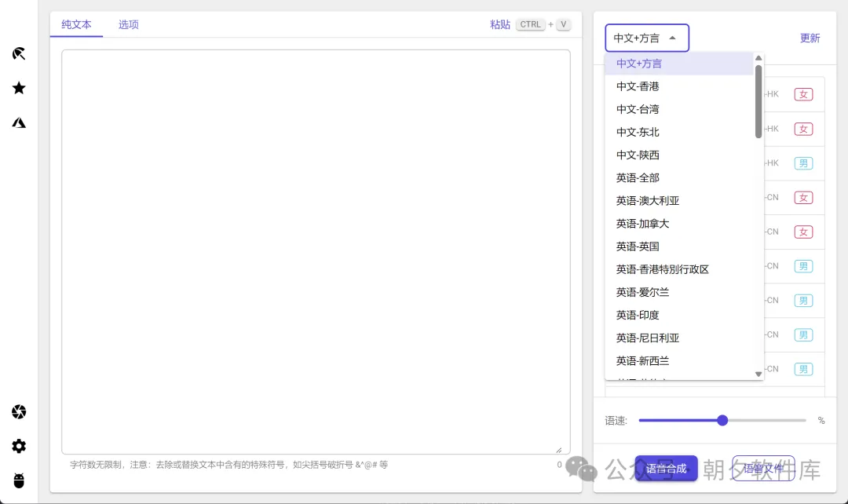848x504 pixels.
Task: Open the aperture/shutter icon near sidebar bottom
Action: [18, 411]
